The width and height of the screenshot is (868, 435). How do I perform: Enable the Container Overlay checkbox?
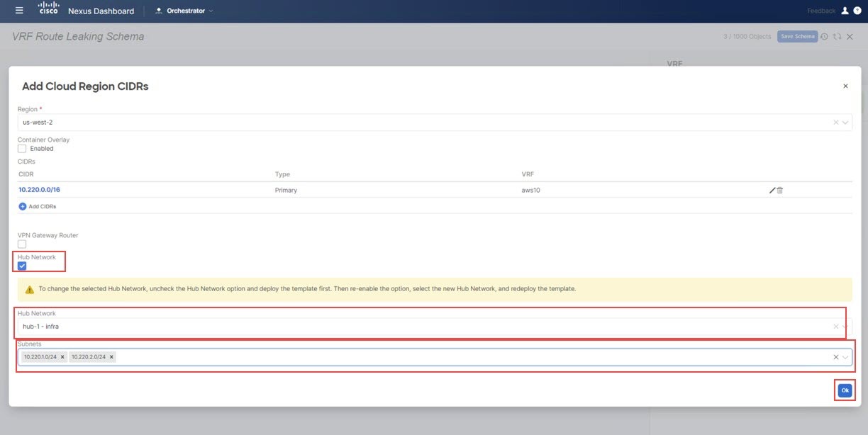(x=22, y=149)
